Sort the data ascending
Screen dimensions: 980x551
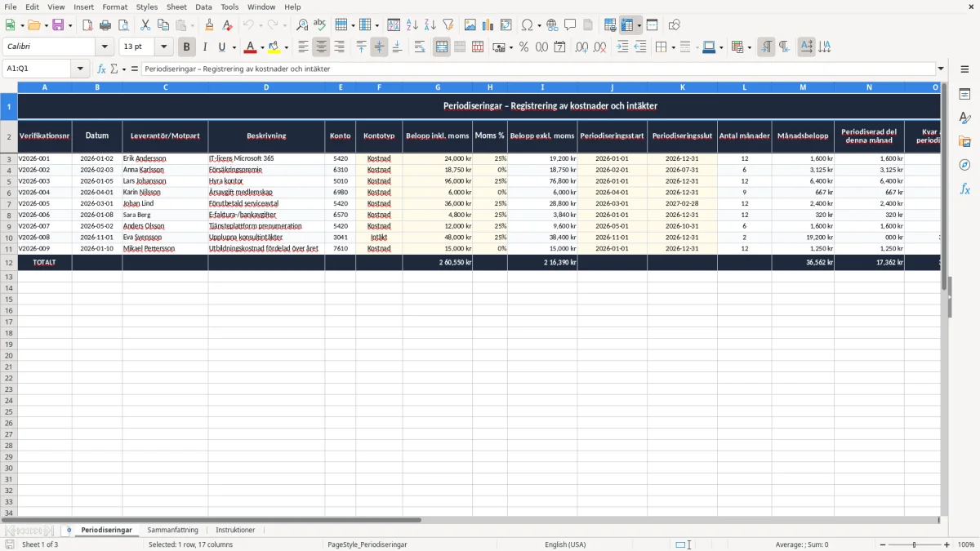(412, 25)
